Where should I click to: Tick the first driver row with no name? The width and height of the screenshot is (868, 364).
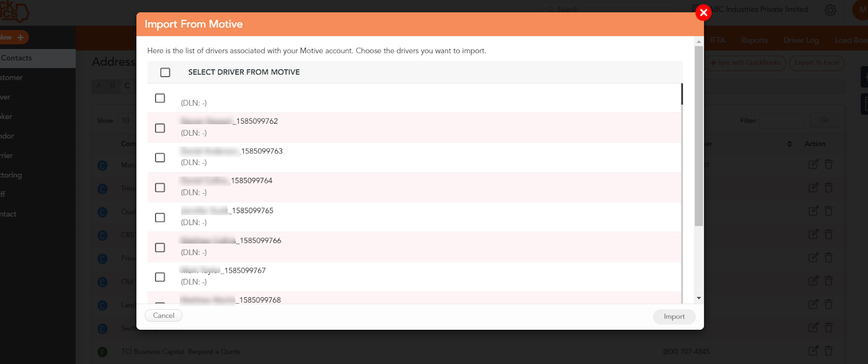[x=160, y=98]
